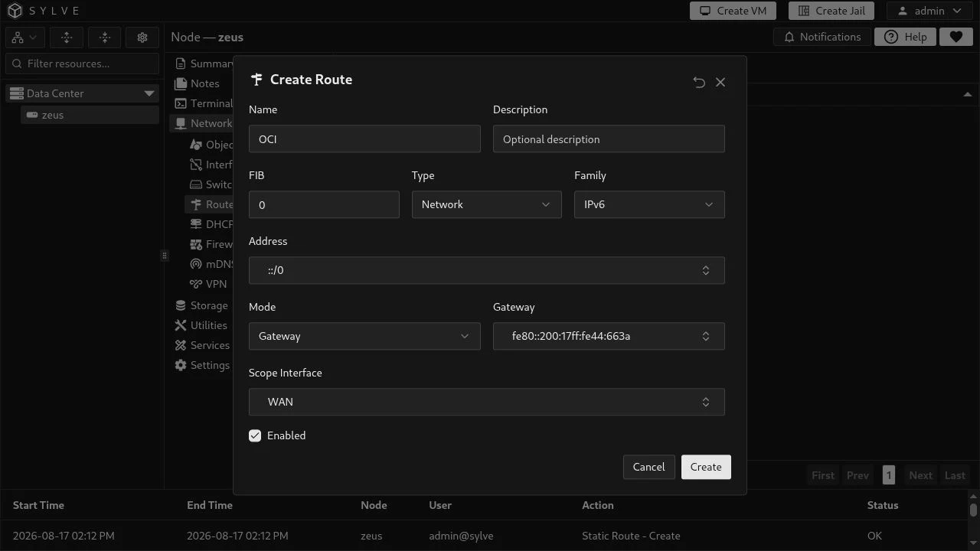Screen dimensions: 980x551
Task: Click the Start Time column header
Action: tap(38, 505)
